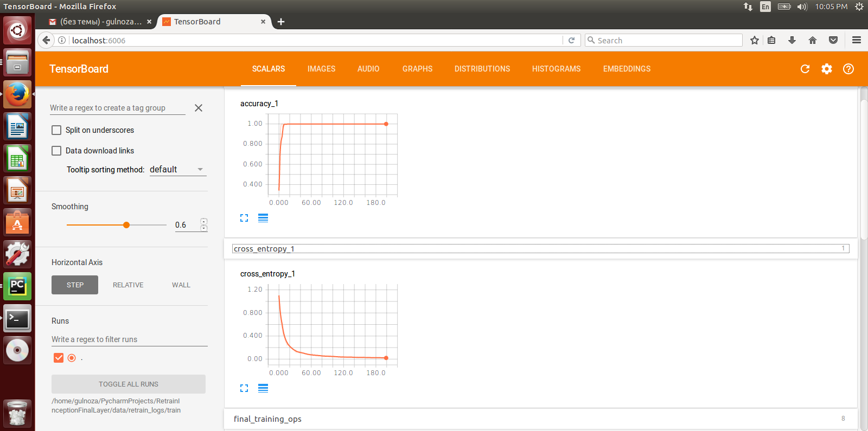This screenshot has width=868, height=431.
Task: Uncheck the '.' run checkbox
Action: coord(59,358)
